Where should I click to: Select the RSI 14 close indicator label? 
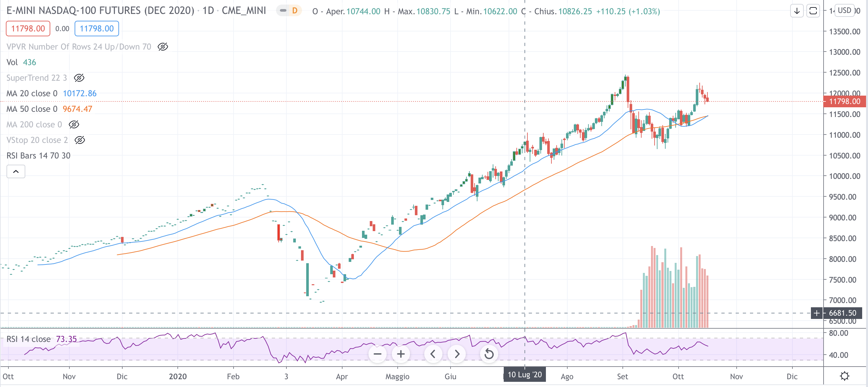(29, 339)
